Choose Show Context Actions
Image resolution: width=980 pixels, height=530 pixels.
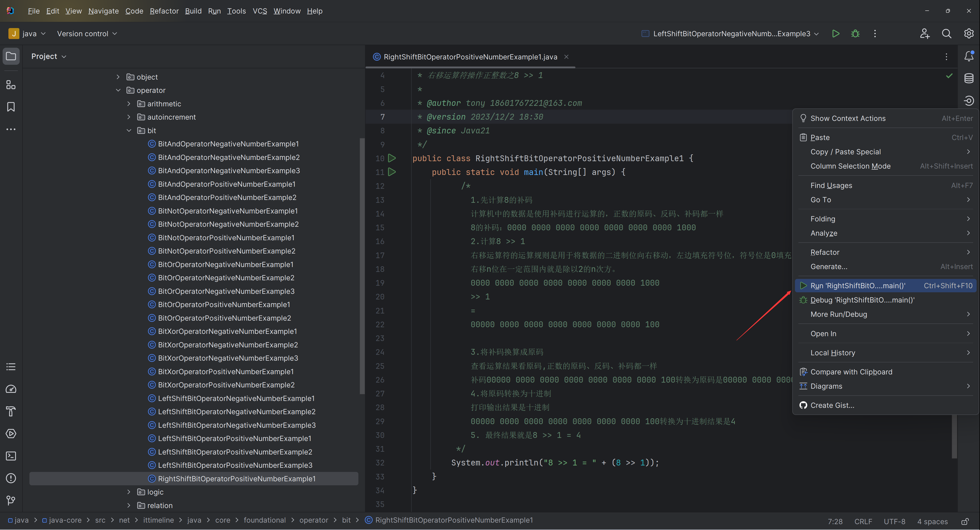point(886,118)
